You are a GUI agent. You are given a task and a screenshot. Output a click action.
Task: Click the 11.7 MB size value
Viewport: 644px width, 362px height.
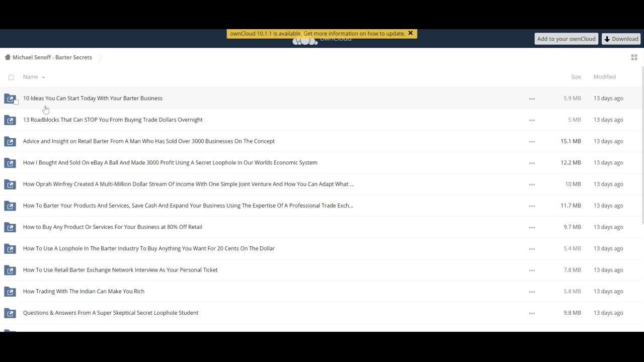coord(571,206)
